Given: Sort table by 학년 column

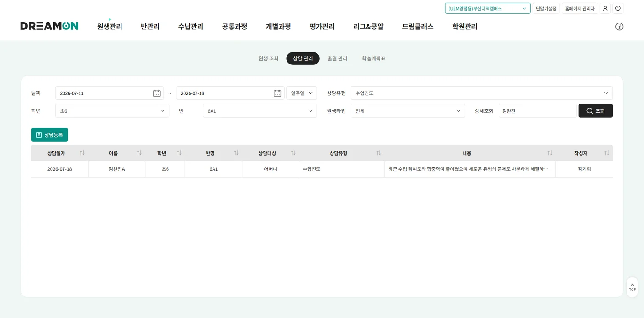Looking at the screenshot, I should click(179, 153).
